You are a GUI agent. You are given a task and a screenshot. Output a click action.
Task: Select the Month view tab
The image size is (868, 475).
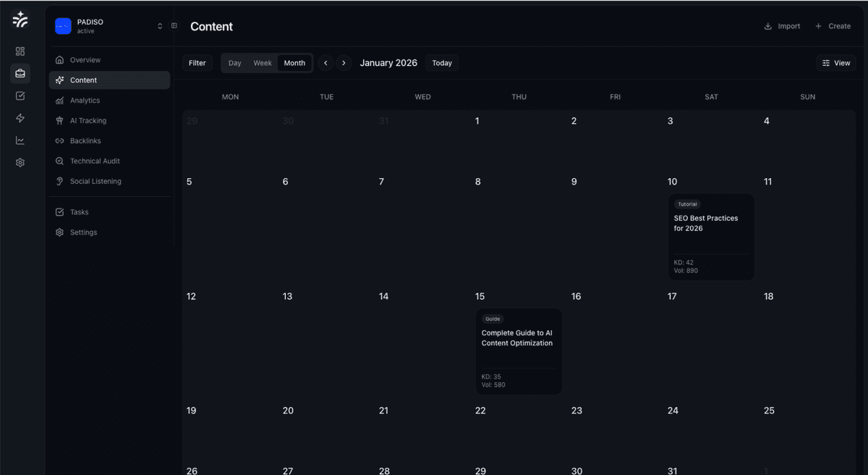point(294,63)
